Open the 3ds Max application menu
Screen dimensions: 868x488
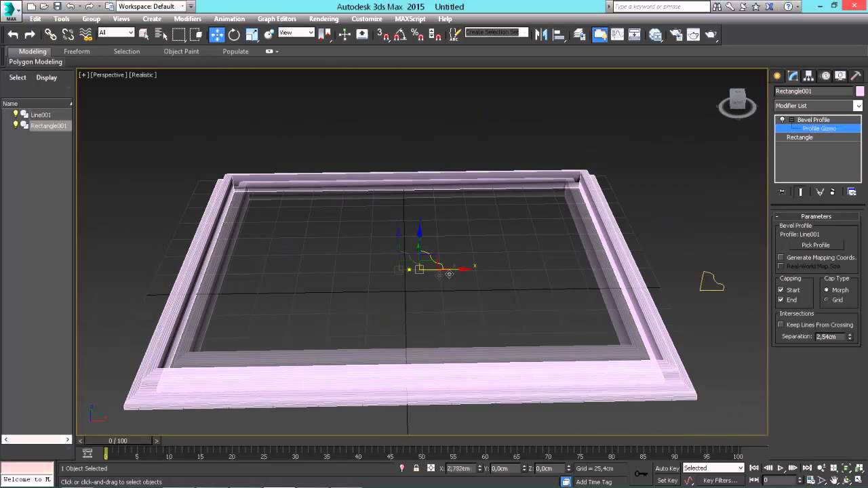12,9
